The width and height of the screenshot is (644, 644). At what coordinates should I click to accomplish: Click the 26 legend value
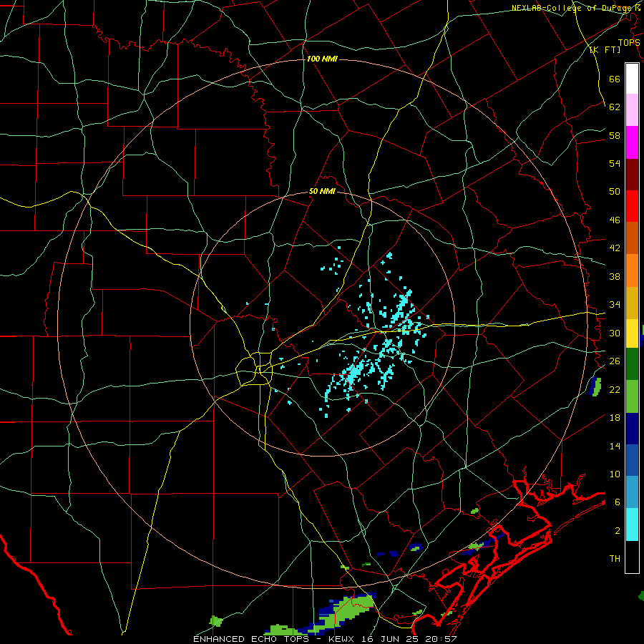pos(615,361)
